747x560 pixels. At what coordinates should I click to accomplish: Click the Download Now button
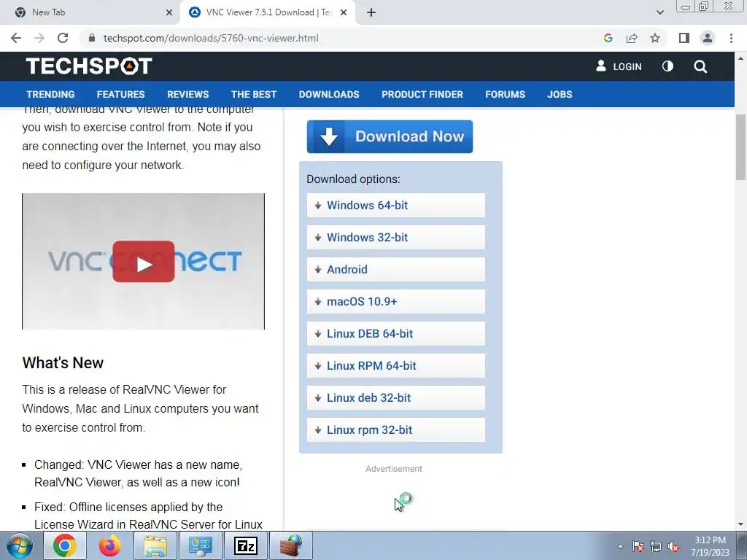pyautogui.click(x=390, y=136)
